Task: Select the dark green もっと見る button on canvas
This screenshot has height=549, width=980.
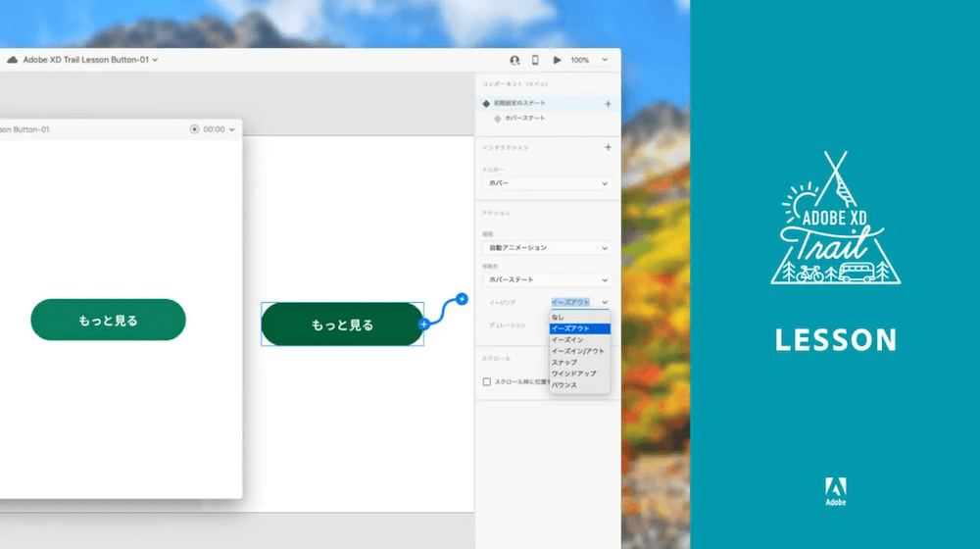Action: (341, 324)
